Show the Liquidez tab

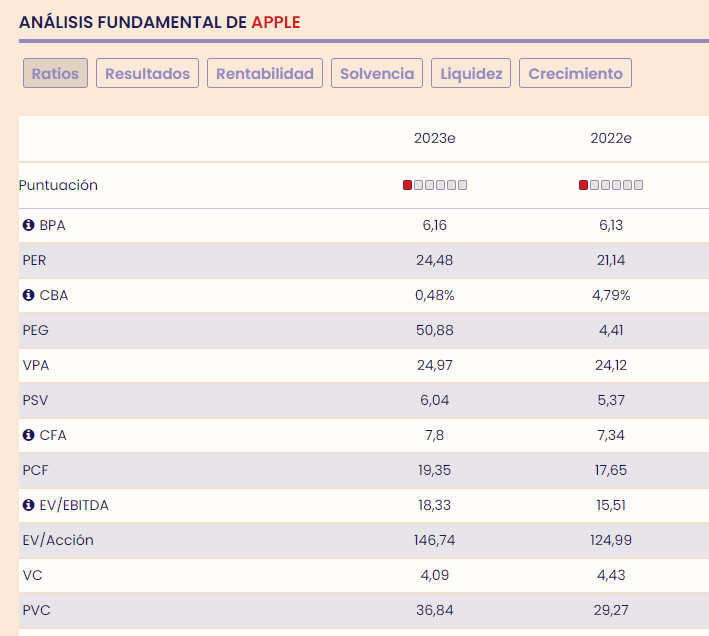point(471,73)
